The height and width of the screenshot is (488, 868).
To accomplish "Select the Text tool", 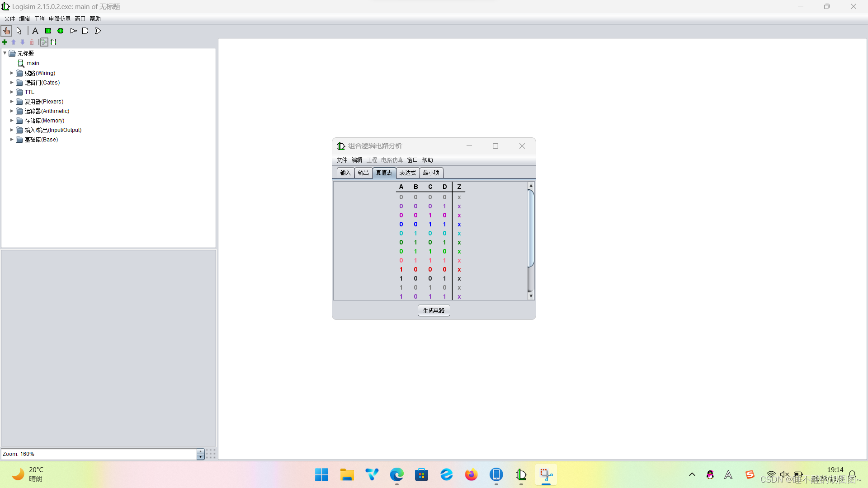I will (35, 31).
